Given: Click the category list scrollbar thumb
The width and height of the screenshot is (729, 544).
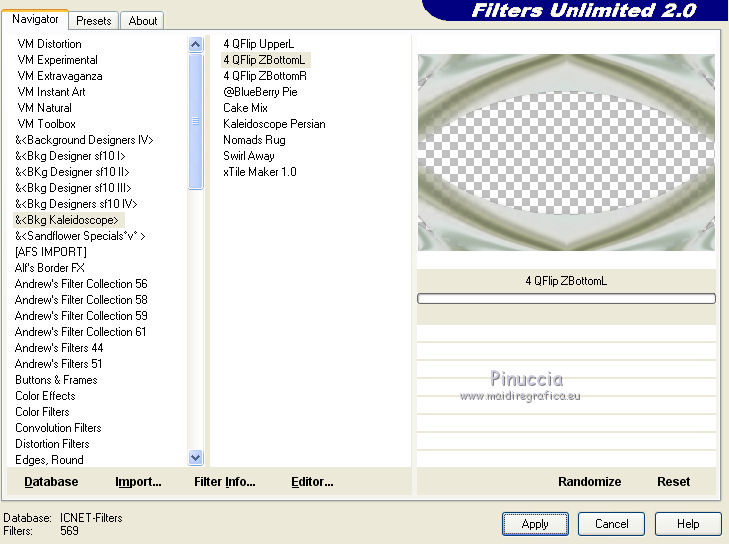Looking at the screenshot, I should 196,122.
